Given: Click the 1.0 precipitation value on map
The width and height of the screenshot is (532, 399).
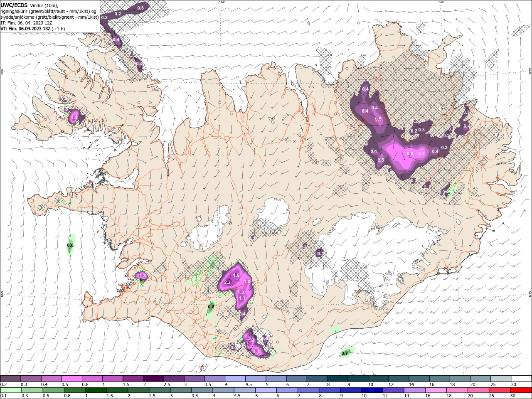Looking at the screenshot, I should pos(247,282).
